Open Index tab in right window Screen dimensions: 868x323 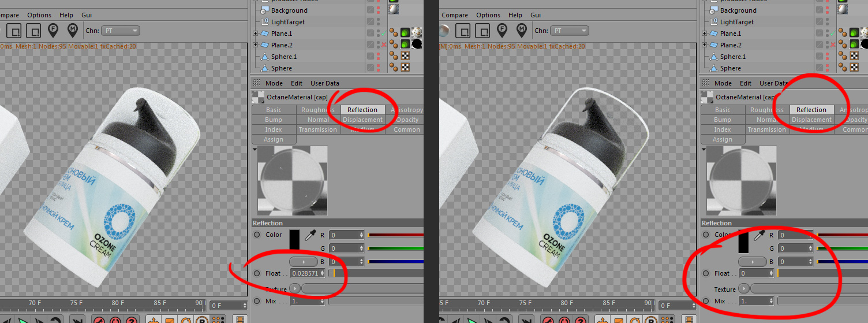(723, 129)
